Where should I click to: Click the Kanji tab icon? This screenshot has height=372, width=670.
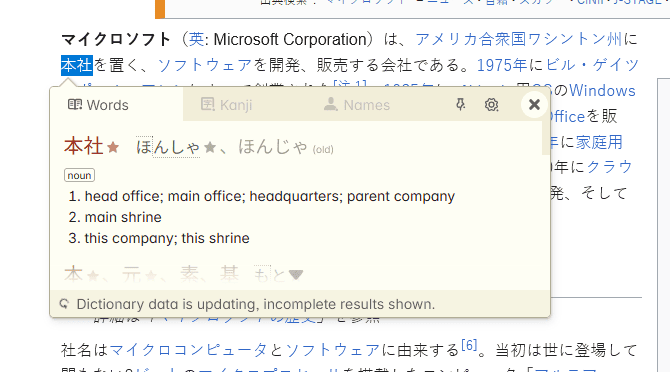tap(208, 105)
